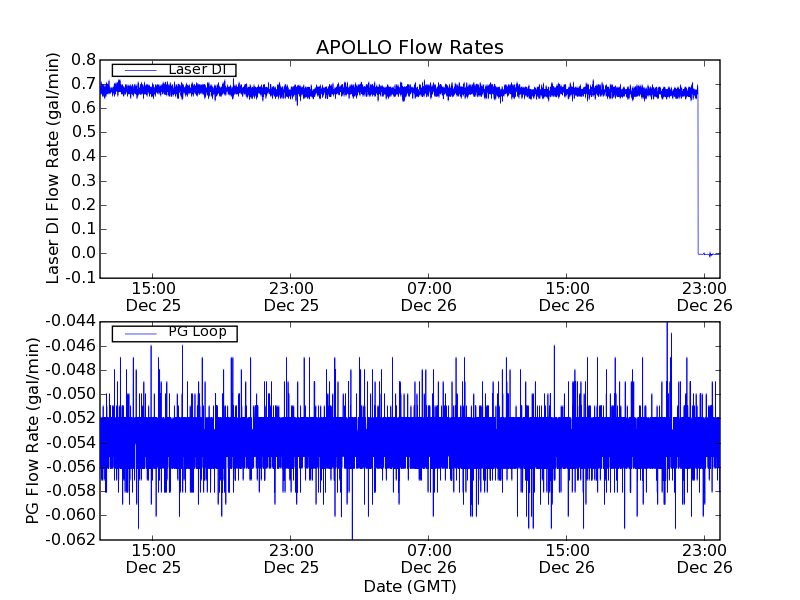Click the "Laser DI Flow Rate (gal/min)" y-axis label
Screen dimensions: 800x600
[x=54, y=168]
